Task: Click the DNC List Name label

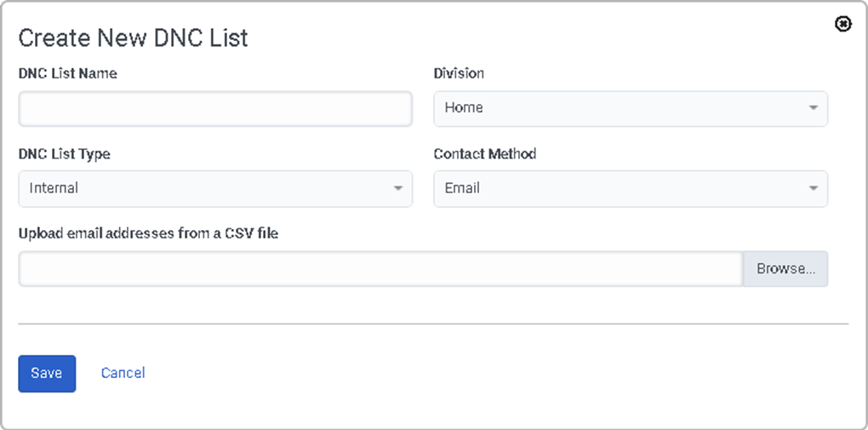Action: tap(67, 74)
